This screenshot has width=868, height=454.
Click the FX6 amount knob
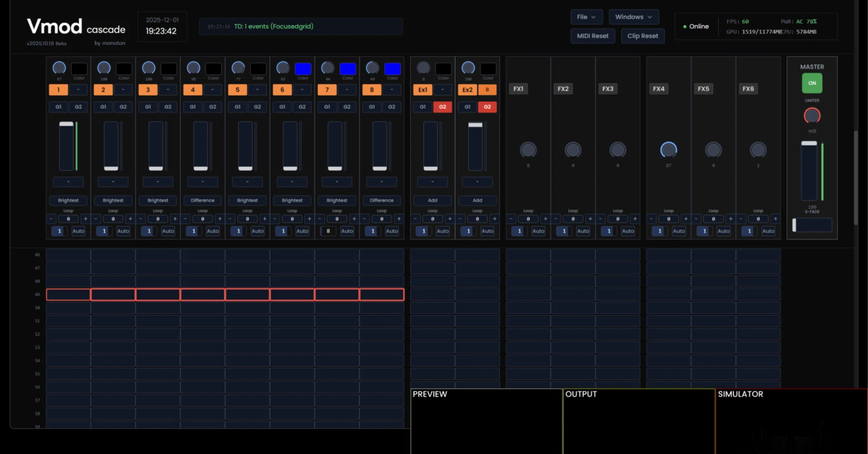pyautogui.click(x=758, y=150)
